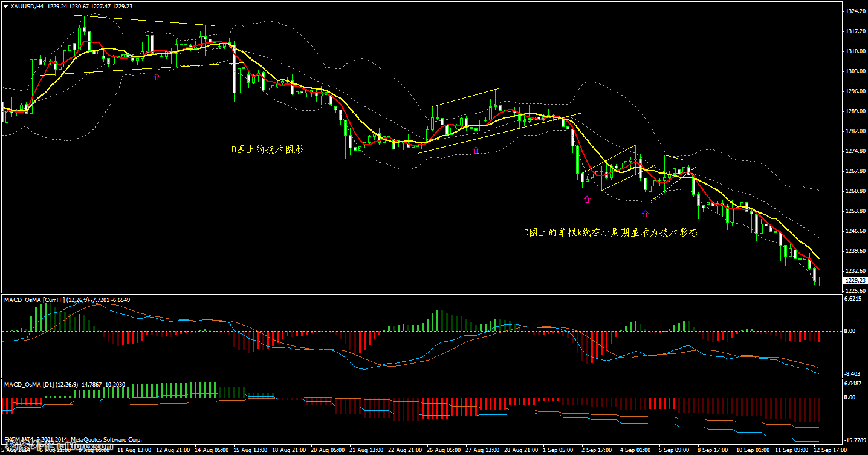The width and height of the screenshot is (868, 455).
Task: Select the magenta arrow below the 2 Sep candles
Action: point(586,199)
